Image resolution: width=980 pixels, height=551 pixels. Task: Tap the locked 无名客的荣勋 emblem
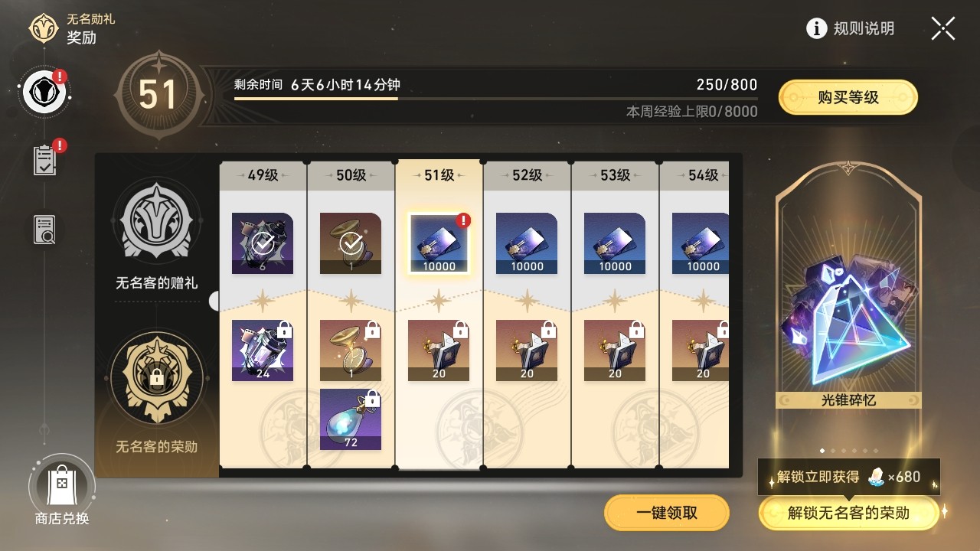157,377
